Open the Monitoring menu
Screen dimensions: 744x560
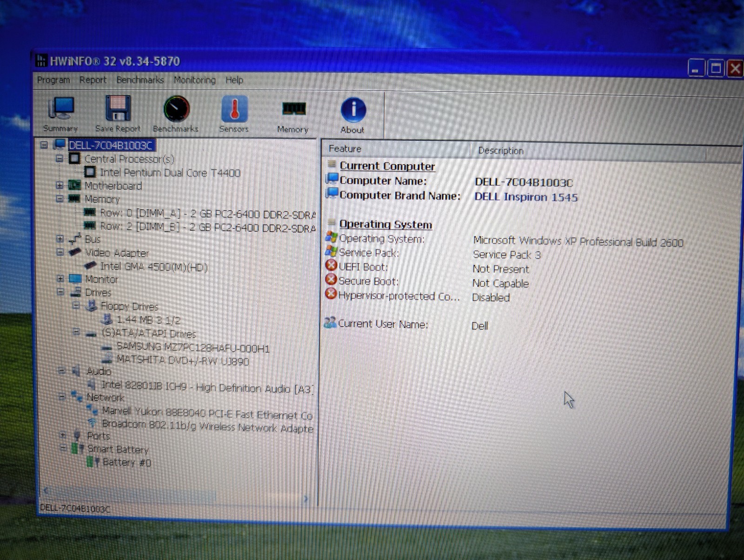[x=195, y=80]
